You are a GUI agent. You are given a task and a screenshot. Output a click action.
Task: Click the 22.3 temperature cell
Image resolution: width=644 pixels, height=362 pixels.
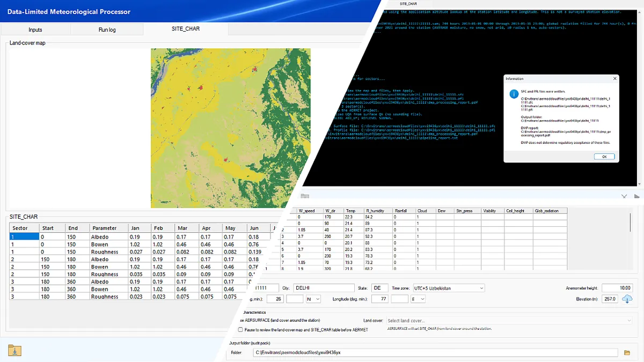click(354, 217)
